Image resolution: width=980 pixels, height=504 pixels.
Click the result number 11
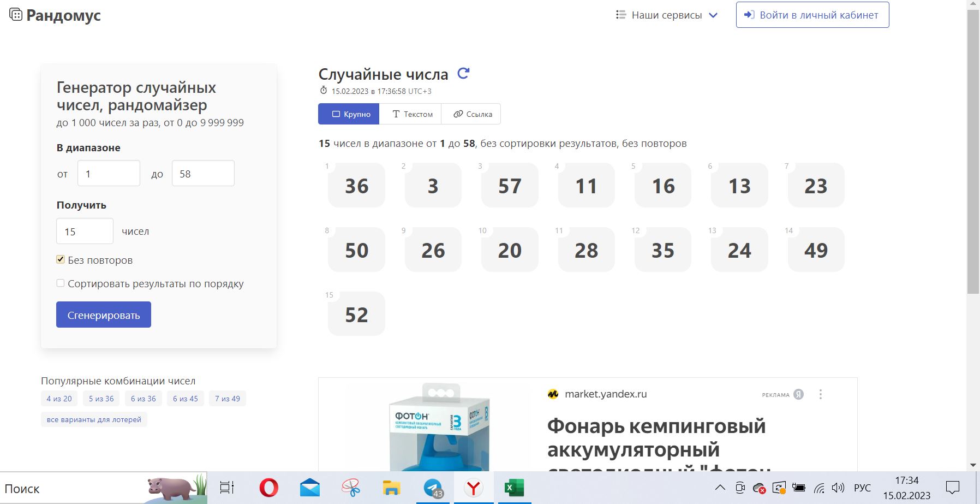[586, 186]
